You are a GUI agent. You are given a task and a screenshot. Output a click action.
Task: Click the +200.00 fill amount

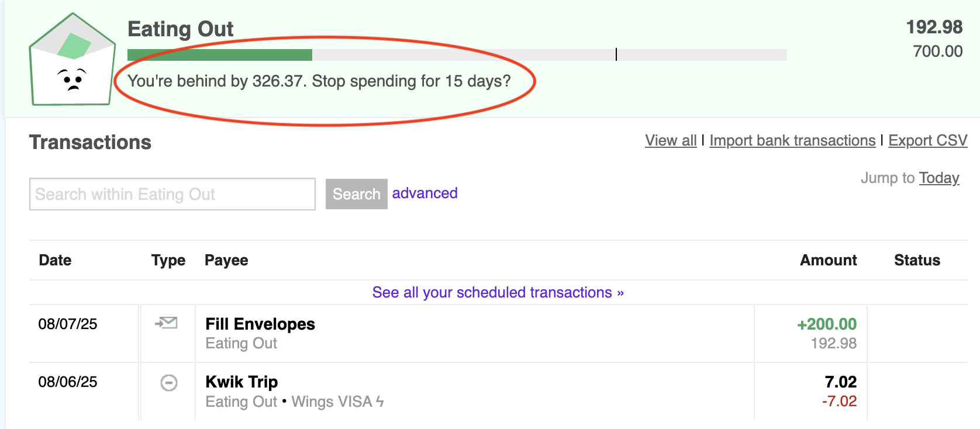tap(827, 324)
